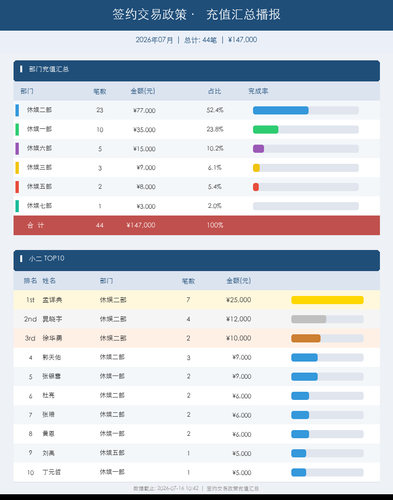Select the 笔数 column header in summary table

(100, 91)
